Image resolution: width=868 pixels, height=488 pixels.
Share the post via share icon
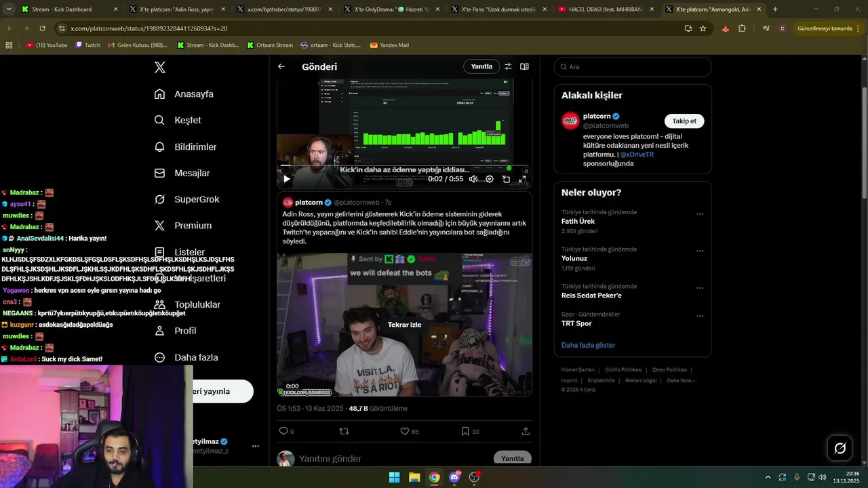[x=526, y=431]
